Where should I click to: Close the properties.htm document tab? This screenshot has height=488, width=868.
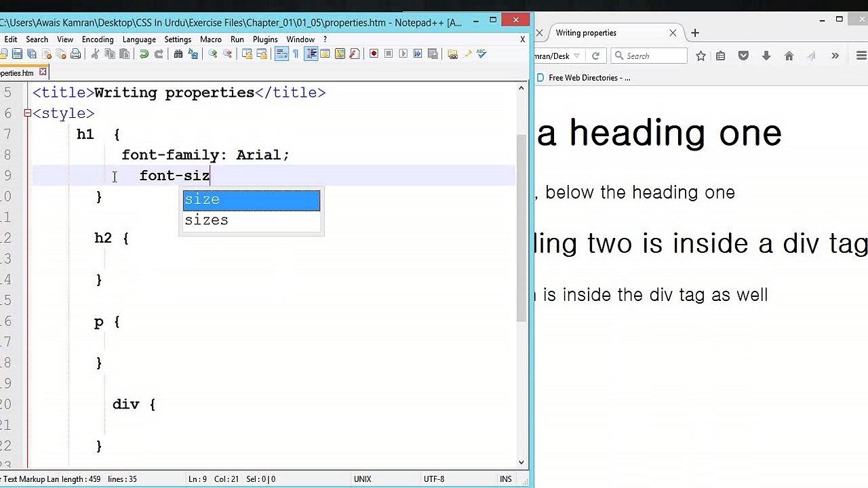43,72
